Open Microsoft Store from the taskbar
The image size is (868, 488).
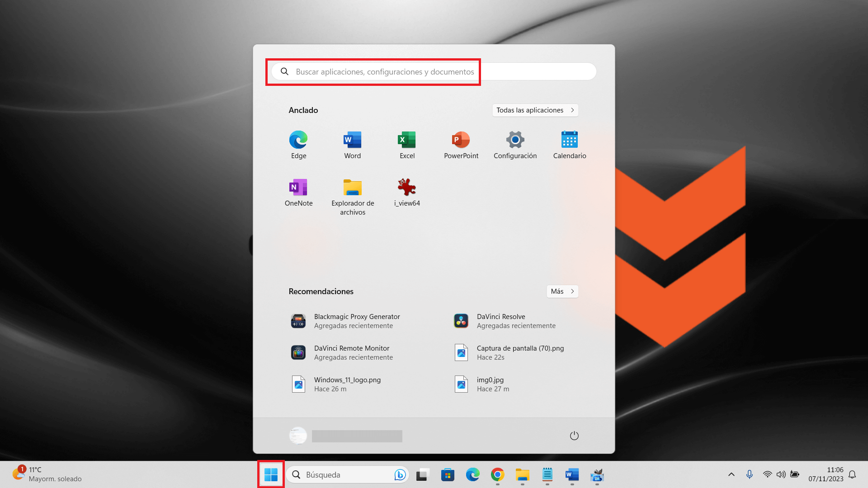coord(448,474)
